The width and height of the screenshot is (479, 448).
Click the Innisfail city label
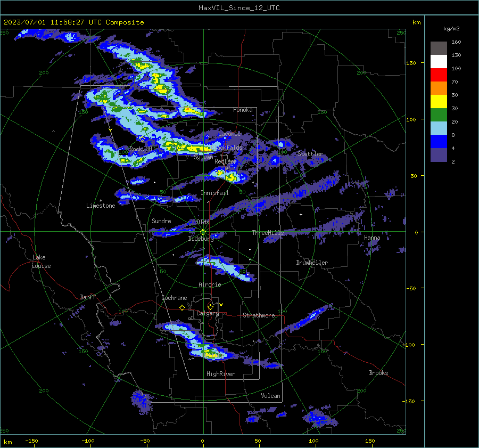[214, 193]
